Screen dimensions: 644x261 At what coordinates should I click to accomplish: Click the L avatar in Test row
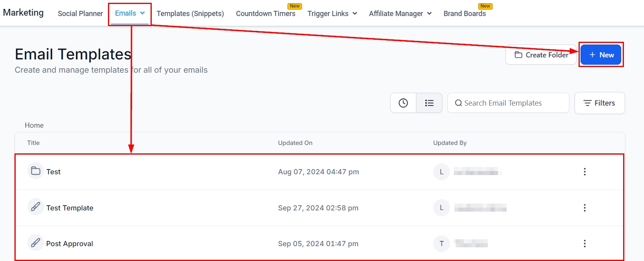(441, 172)
